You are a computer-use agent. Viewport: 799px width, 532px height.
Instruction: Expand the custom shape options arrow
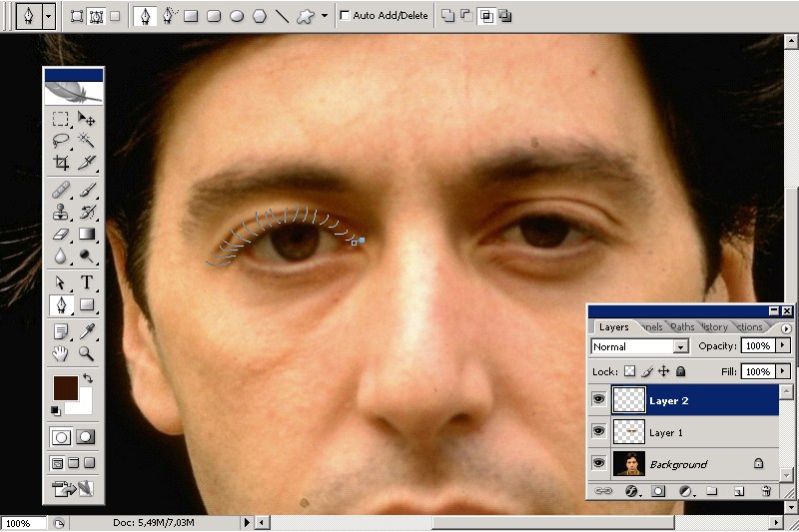click(x=325, y=16)
